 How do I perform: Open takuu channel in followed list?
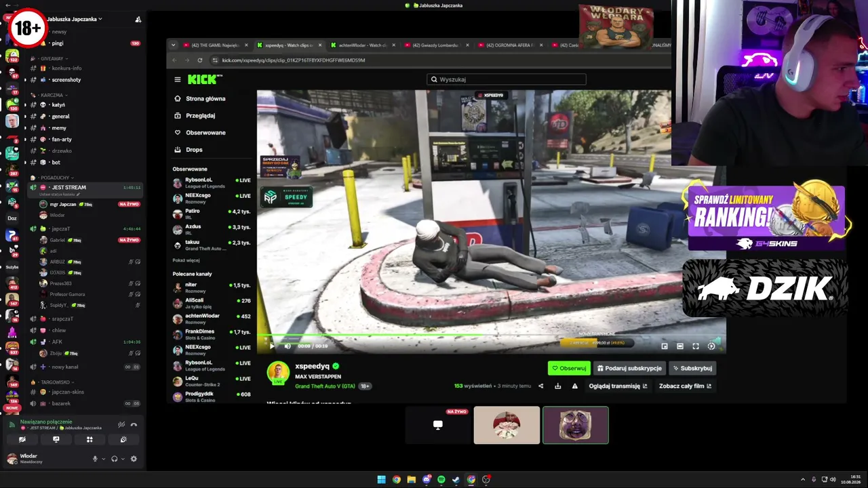(212, 244)
